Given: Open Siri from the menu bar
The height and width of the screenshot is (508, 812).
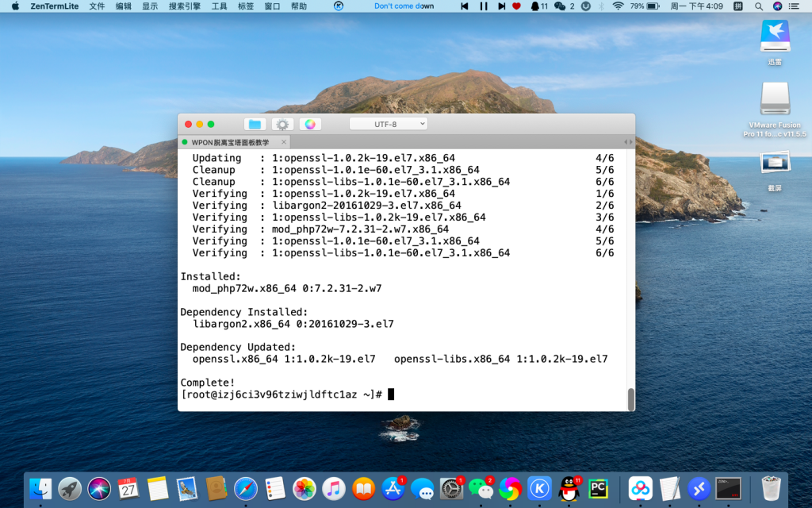Looking at the screenshot, I should (777, 6).
